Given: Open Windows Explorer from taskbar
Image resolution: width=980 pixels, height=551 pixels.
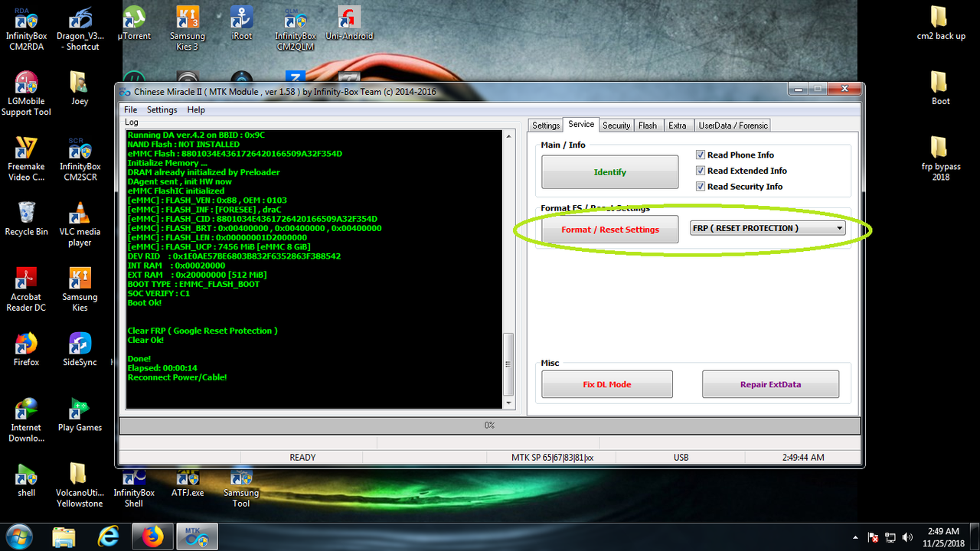Looking at the screenshot, I should pyautogui.click(x=64, y=537).
